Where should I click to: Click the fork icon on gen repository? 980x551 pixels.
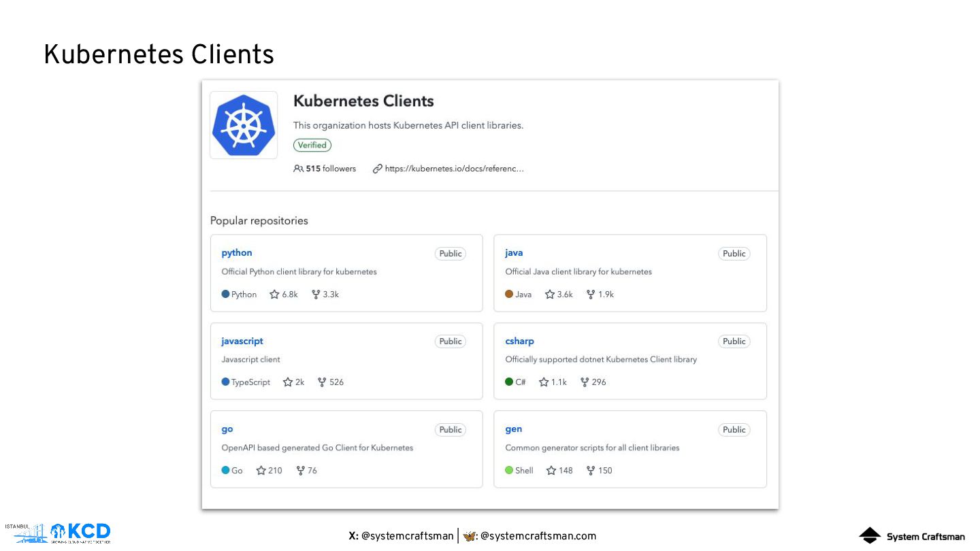[x=591, y=471]
